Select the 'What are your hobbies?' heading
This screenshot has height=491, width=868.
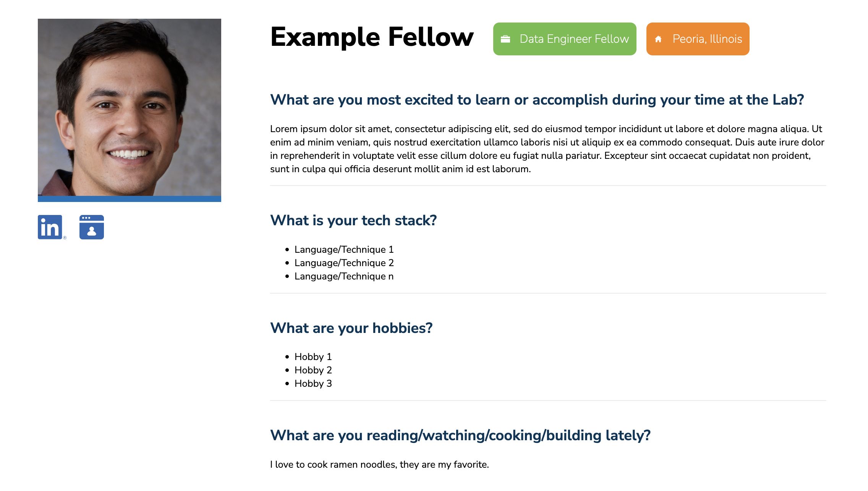351,328
